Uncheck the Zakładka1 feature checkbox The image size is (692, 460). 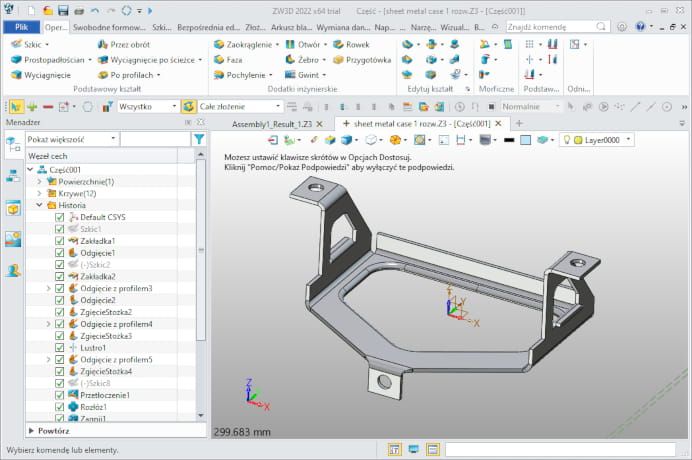click(59, 241)
